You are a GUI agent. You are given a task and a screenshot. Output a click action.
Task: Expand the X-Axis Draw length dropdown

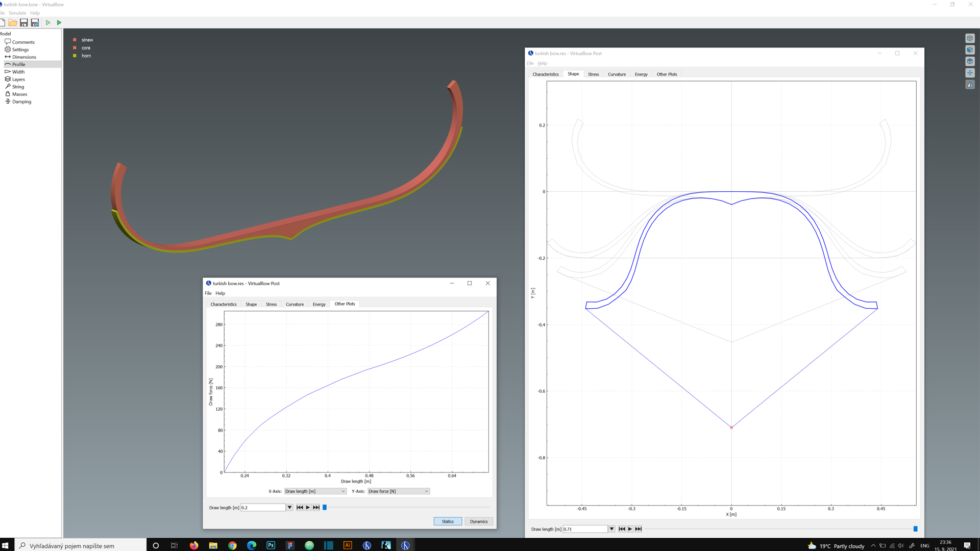click(x=315, y=491)
